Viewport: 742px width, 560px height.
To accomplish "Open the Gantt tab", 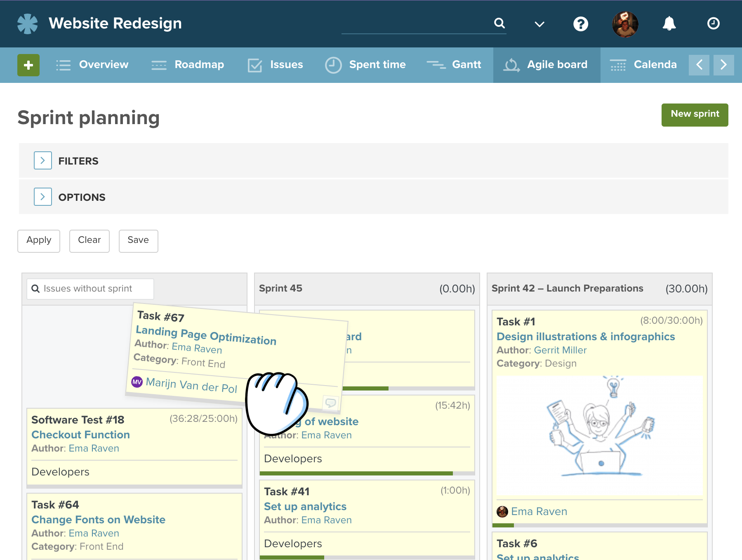I will (x=466, y=65).
